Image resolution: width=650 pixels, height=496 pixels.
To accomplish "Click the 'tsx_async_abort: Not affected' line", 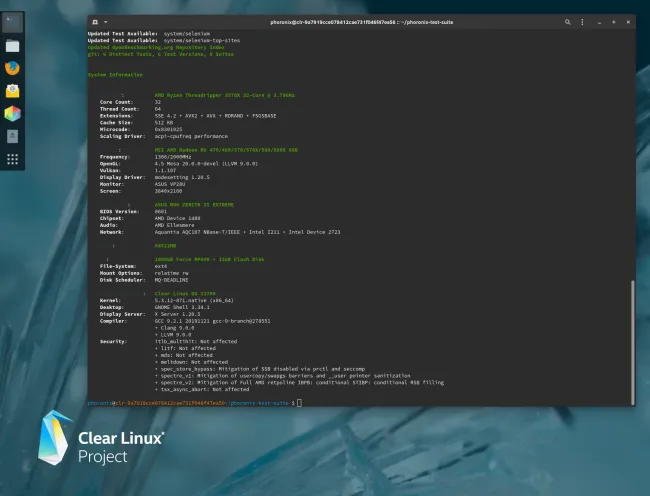I will (x=202, y=390).
